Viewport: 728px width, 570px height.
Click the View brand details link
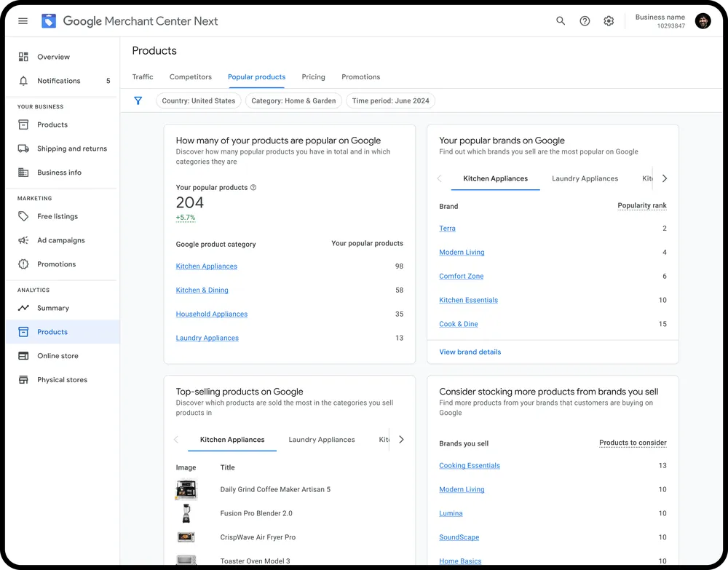(470, 352)
